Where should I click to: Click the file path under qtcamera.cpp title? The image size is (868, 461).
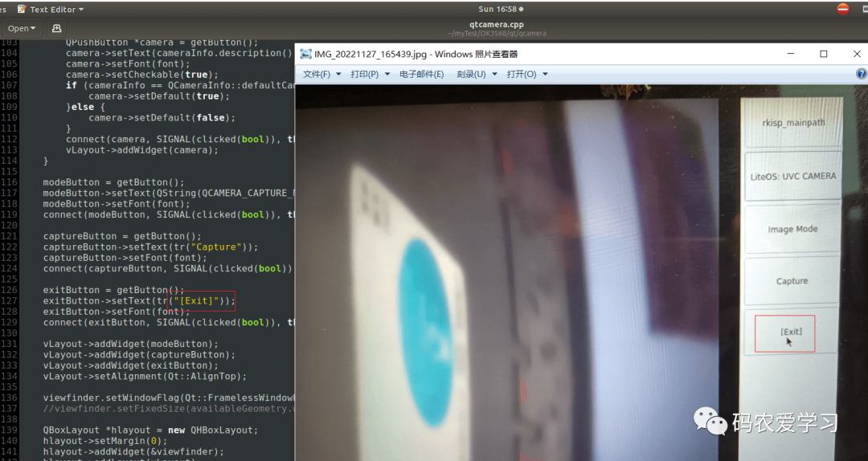tap(497, 34)
